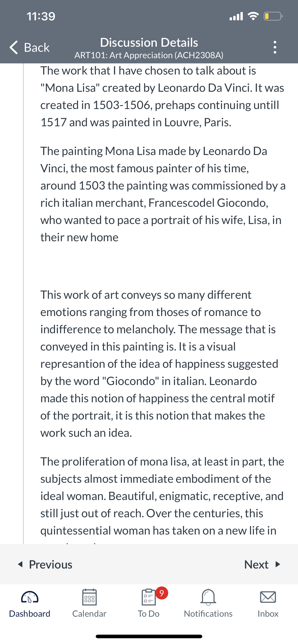This screenshot has height=644, width=298.
Task: Tap the left triangle beside Previous
Action: pos(21,564)
